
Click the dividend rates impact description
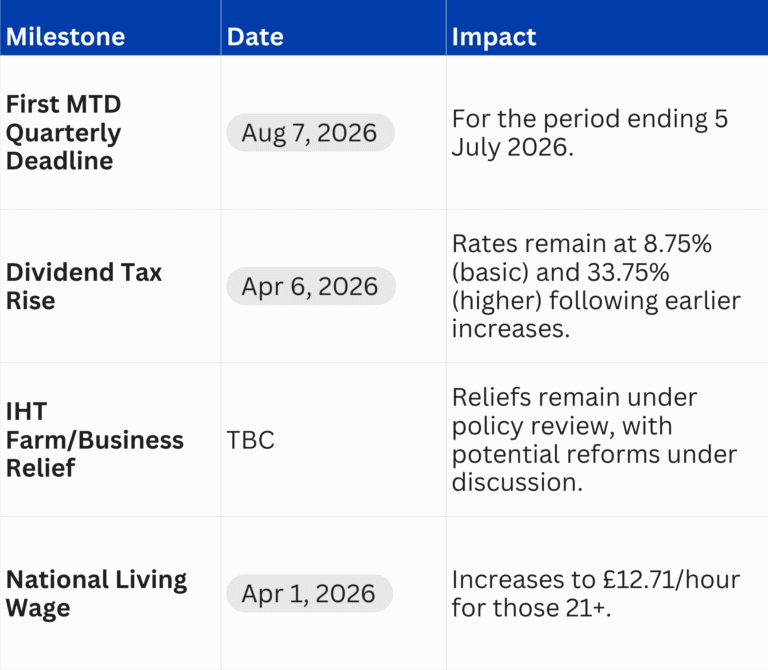598,287
